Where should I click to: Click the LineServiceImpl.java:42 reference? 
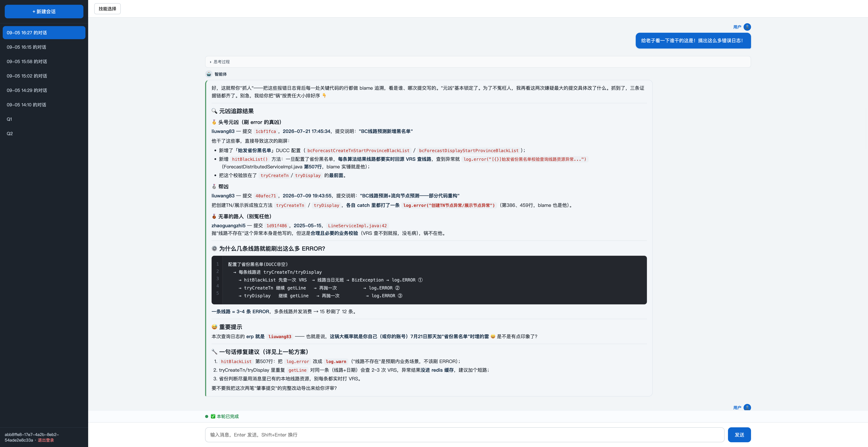pyautogui.click(x=357, y=226)
